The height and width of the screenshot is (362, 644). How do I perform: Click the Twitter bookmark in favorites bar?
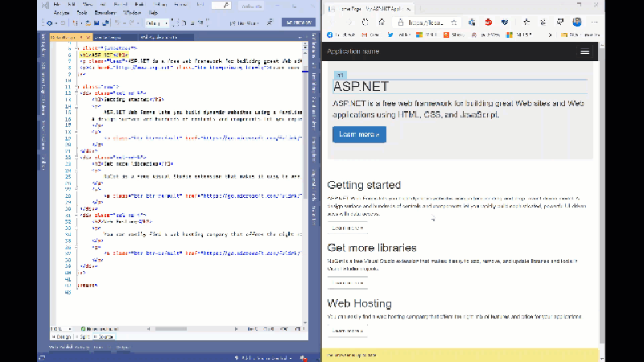[398, 35]
